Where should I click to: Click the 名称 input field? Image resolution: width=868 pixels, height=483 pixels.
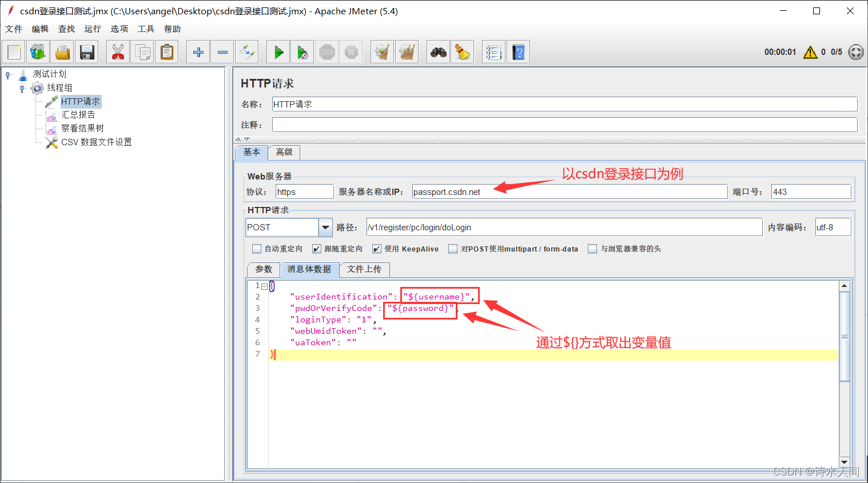point(564,104)
